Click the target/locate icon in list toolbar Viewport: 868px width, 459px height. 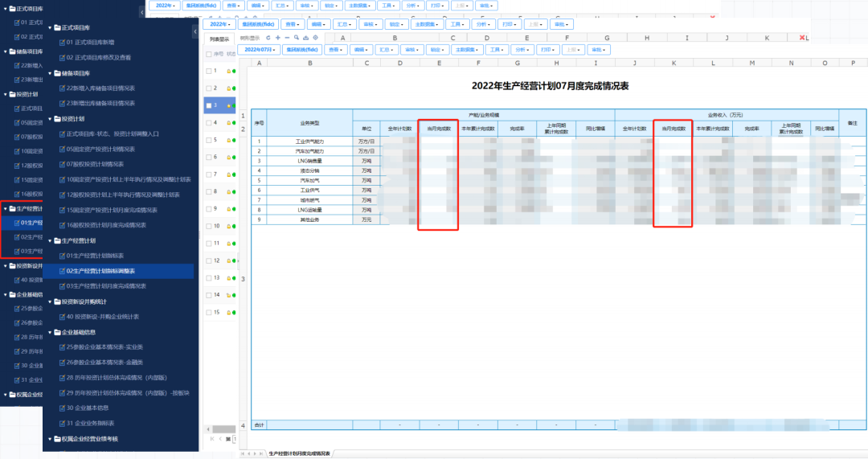pos(315,39)
